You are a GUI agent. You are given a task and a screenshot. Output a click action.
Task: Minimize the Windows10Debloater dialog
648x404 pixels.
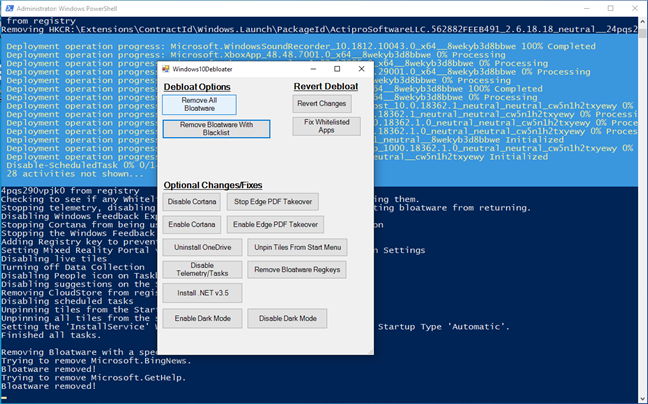point(313,69)
